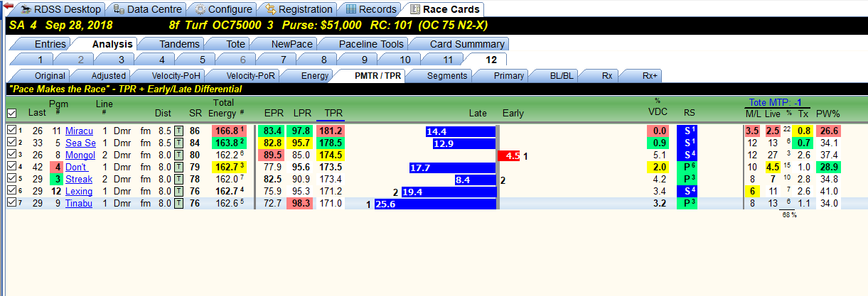
Task: Select race number 1 tab
Action: pyautogui.click(x=41, y=60)
